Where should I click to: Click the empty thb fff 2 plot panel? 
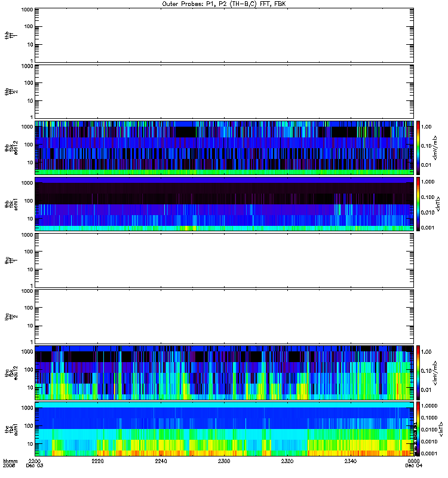point(224,92)
